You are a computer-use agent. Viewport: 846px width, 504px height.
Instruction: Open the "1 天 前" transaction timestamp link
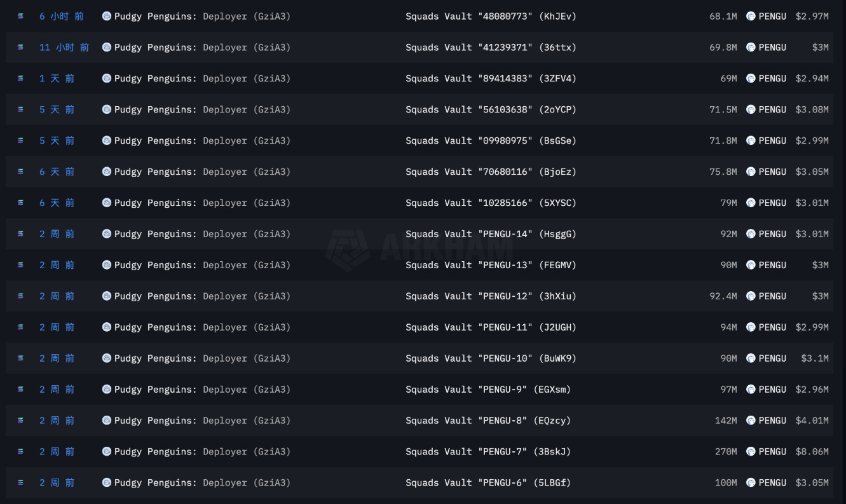pos(57,79)
